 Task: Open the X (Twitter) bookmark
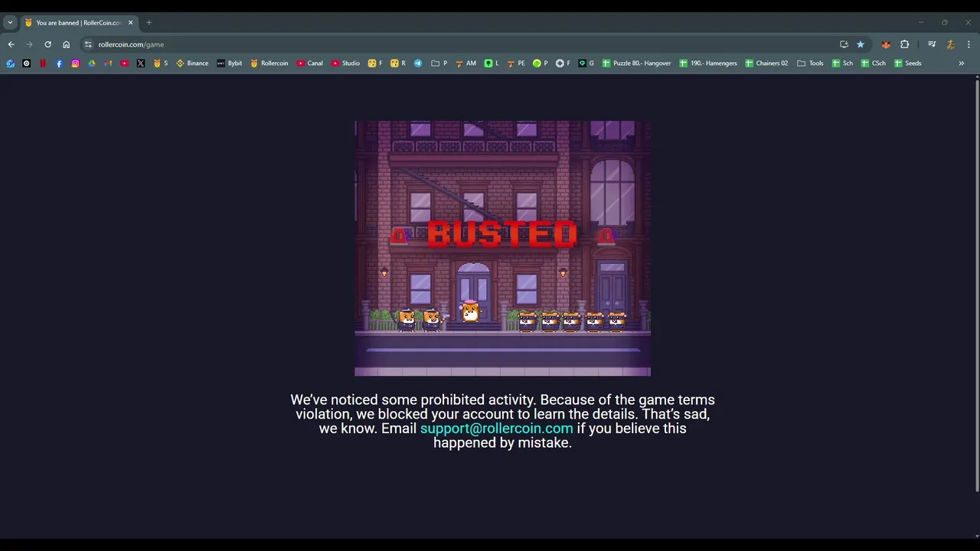(x=141, y=64)
